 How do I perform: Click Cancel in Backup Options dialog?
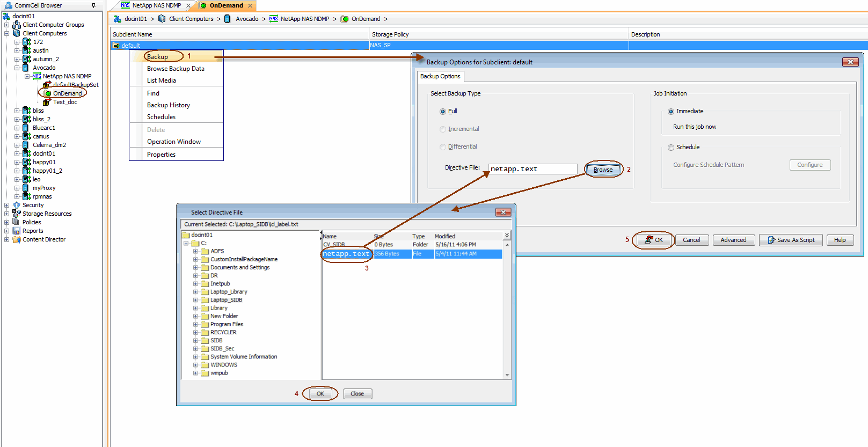(x=691, y=240)
